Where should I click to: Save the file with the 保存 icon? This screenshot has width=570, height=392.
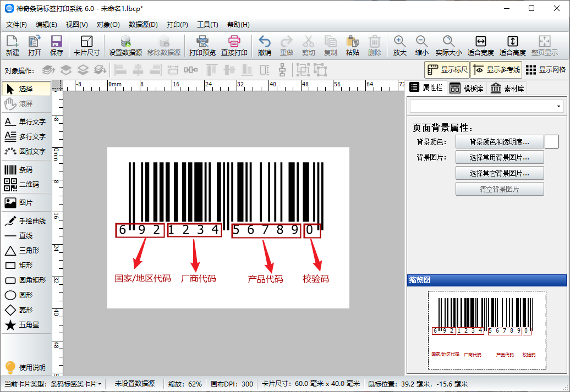[x=56, y=46]
